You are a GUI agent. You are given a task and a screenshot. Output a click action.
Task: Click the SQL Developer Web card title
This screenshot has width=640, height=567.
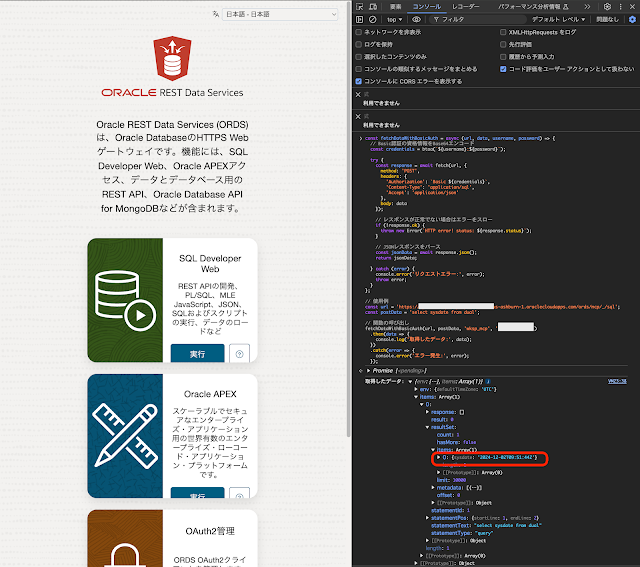point(210,264)
